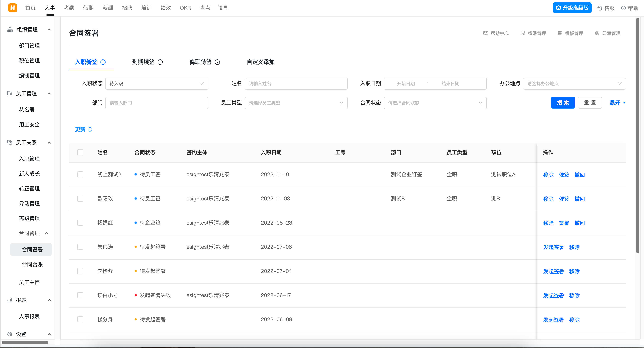Check the row checkbox for 读白小号

click(x=80, y=295)
